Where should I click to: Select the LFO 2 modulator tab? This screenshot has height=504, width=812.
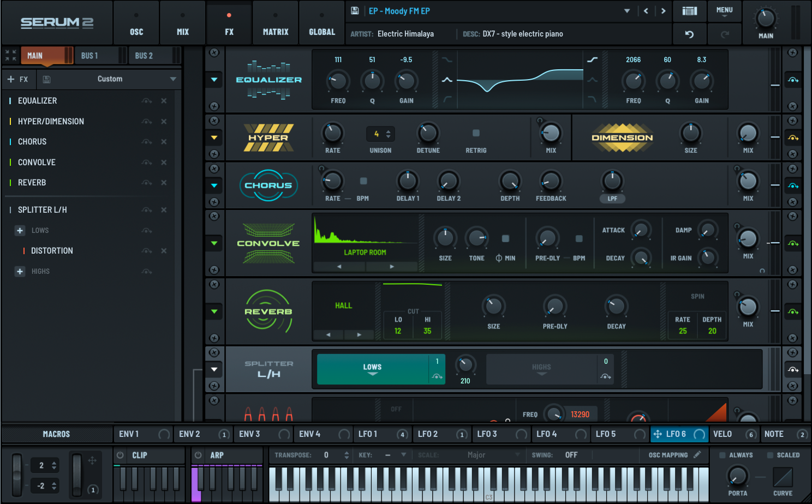click(428, 434)
